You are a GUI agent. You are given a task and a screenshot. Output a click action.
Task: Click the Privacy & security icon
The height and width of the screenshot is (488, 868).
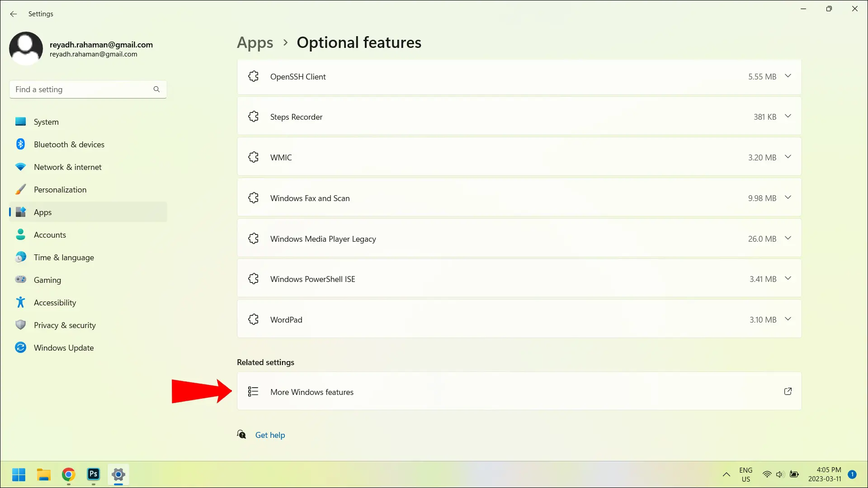coord(21,325)
